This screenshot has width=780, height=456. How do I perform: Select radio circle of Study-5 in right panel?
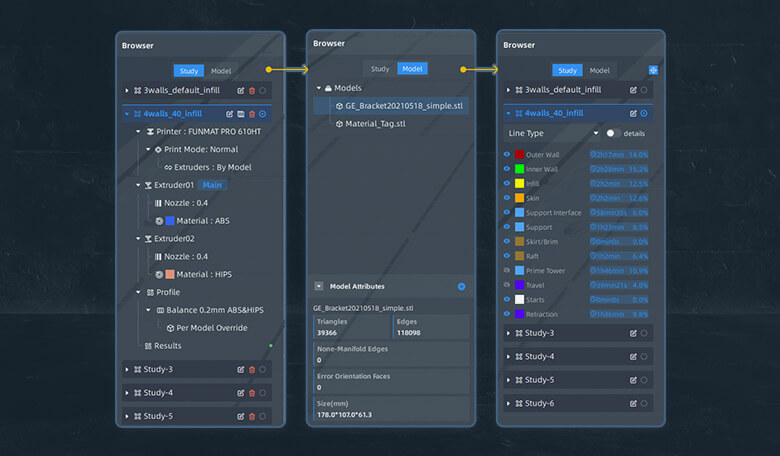click(x=643, y=380)
